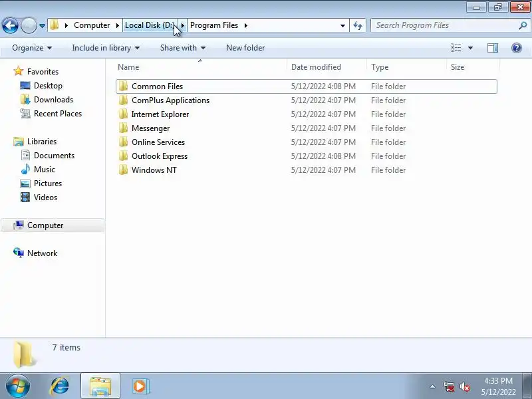
Task: Click the Windows Explorer taskbar button
Action: click(100, 386)
